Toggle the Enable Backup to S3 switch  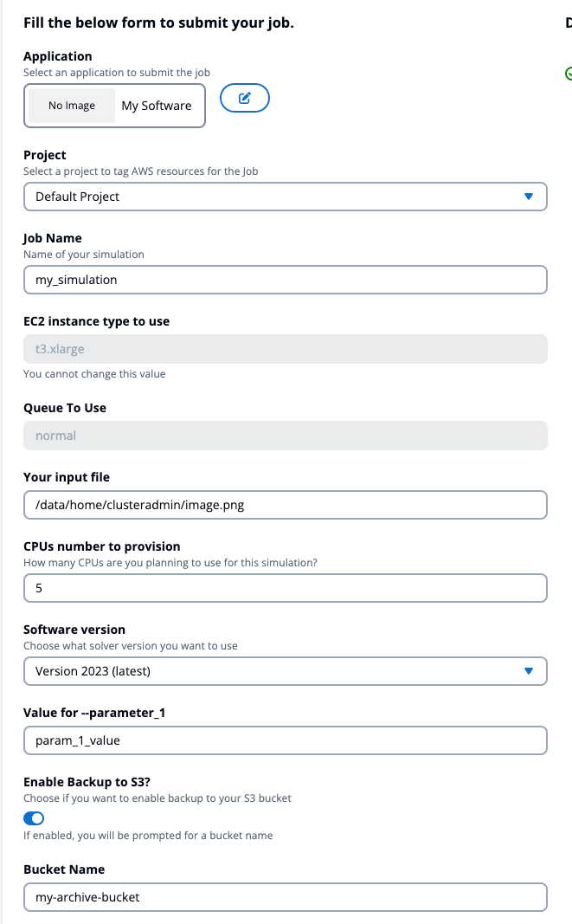(x=34, y=818)
